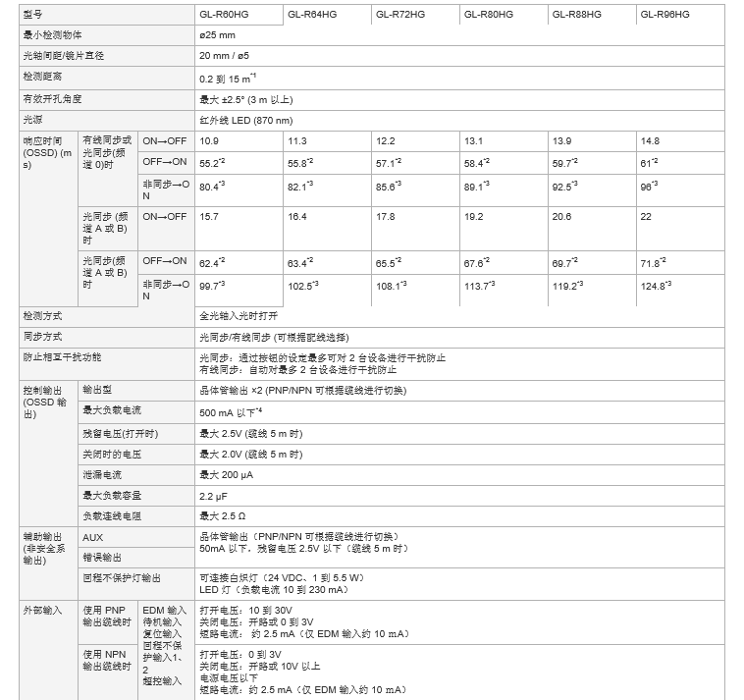Click the 响应时间 (OSSD) row label
The image size is (744, 700).
click(47, 153)
